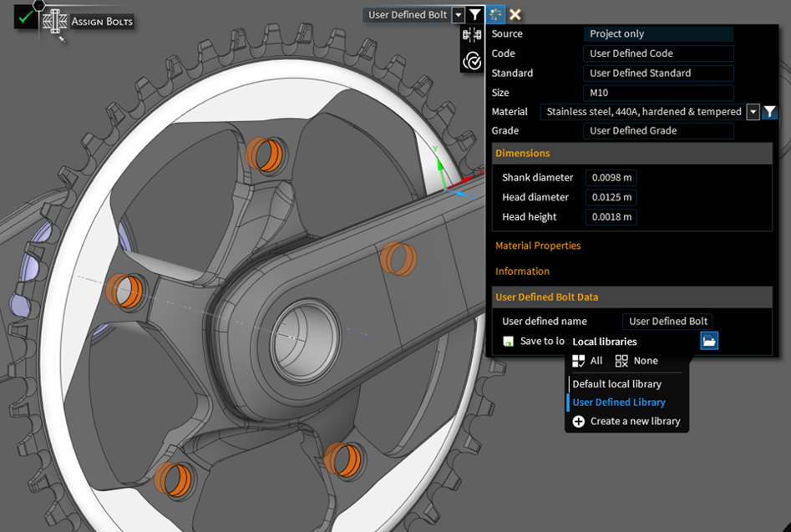Click the bolt filter funnel icon
The width and height of the screenshot is (791, 532).
475,14
